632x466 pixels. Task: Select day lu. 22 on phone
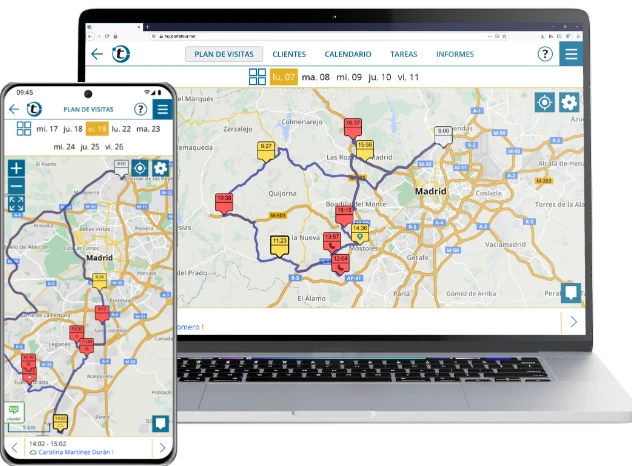(x=121, y=129)
